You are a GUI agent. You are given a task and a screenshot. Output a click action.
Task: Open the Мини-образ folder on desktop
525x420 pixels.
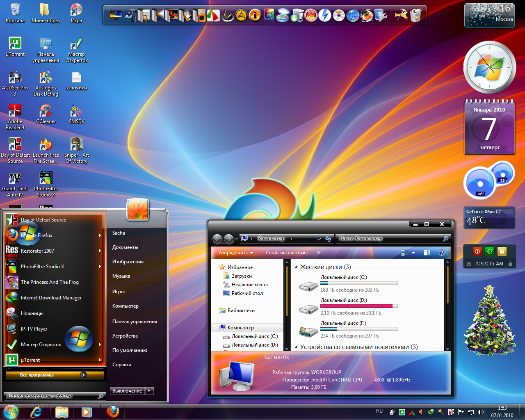[46, 13]
